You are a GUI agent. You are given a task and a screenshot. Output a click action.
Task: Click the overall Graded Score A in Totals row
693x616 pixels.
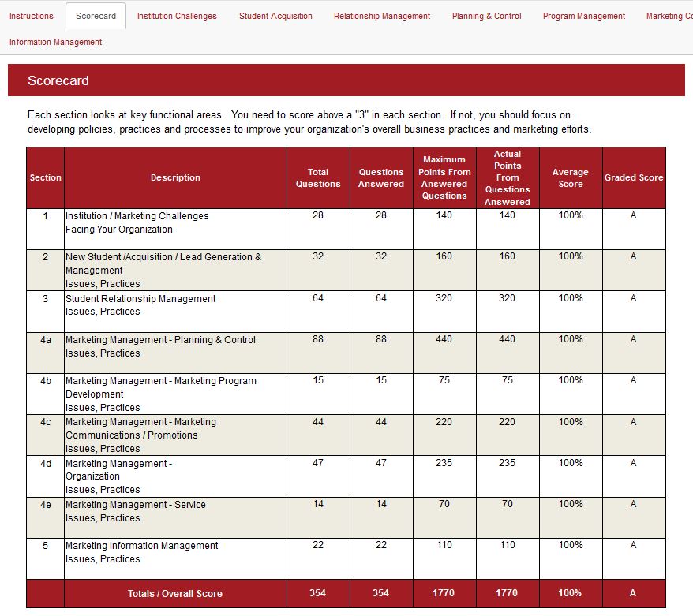[x=633, y=592]
